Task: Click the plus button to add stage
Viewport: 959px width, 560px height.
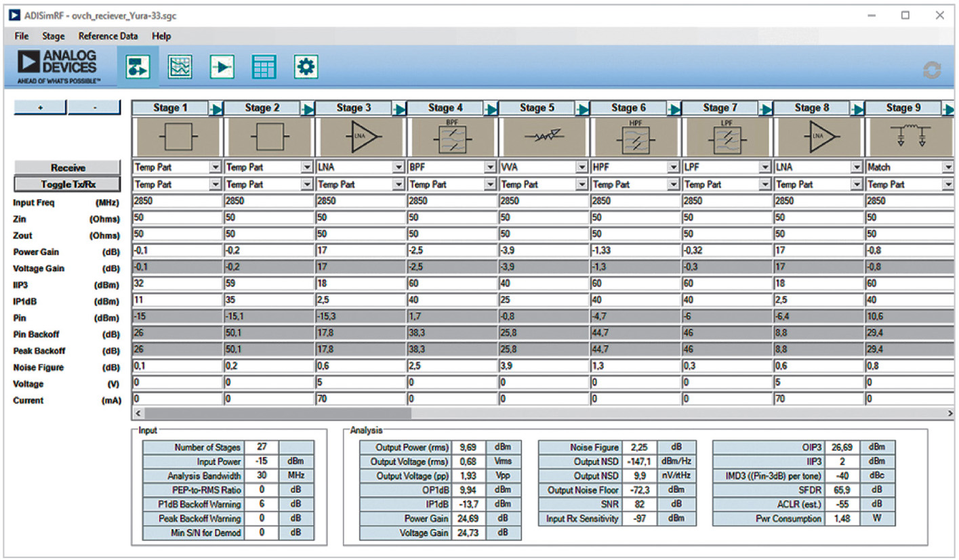Action: [x=40, y=108]
